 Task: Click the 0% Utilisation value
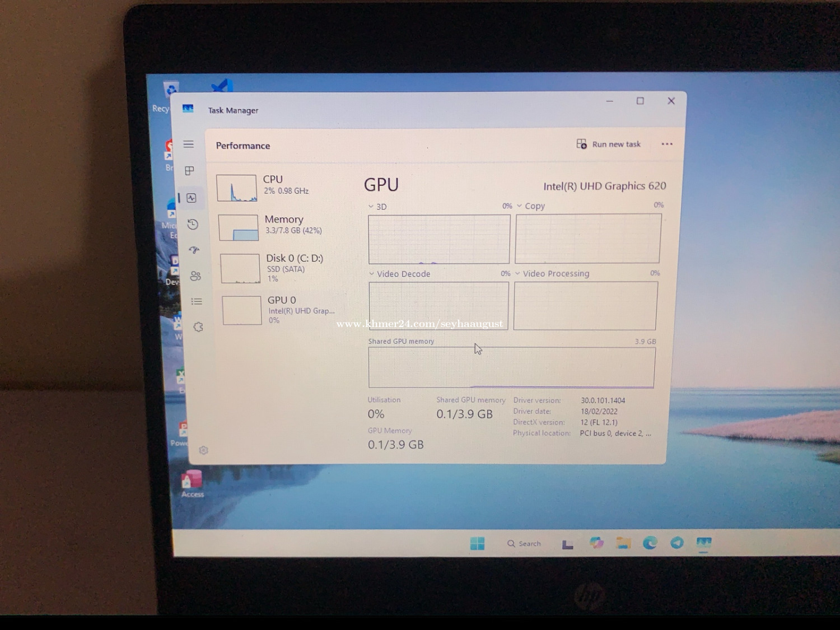click(376, 414)
